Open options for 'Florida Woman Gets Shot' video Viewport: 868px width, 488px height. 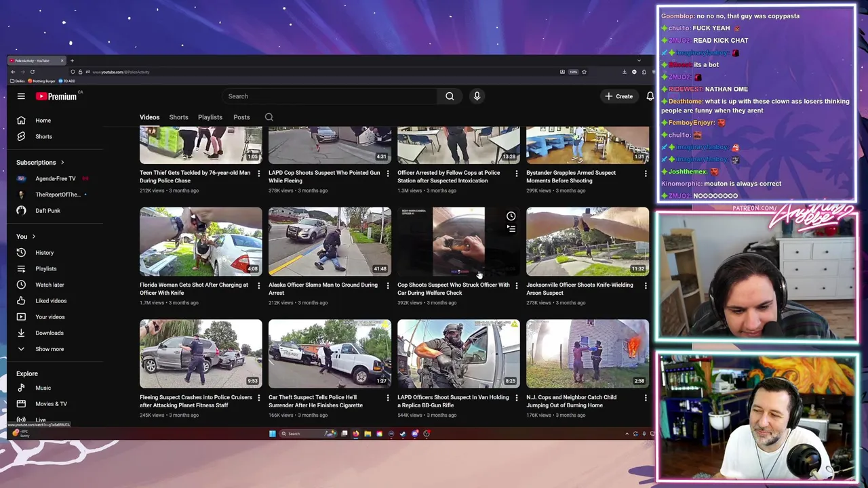point(258,287)
